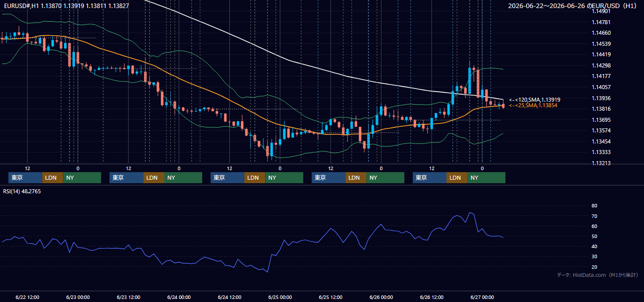
Task: Click the RSI scale value 70
Action: pos(595,216)
